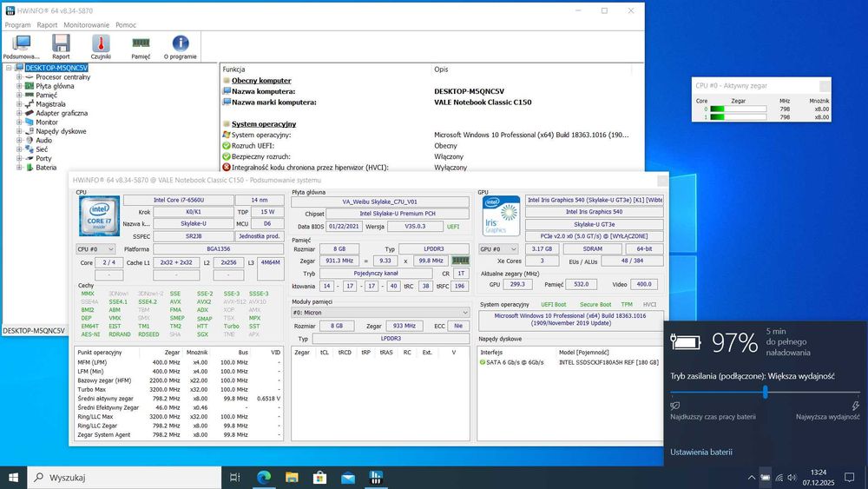
Task: Click the memory module icon next to 99.8 MHz
Action: pos(460,261)
